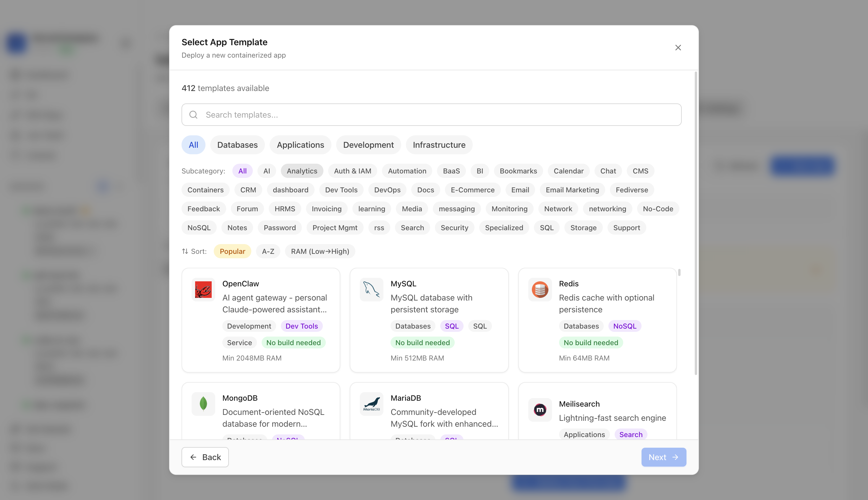Filter by No-Code subcategory
This screenshot has width=868, height=500.
pos(658,209)
